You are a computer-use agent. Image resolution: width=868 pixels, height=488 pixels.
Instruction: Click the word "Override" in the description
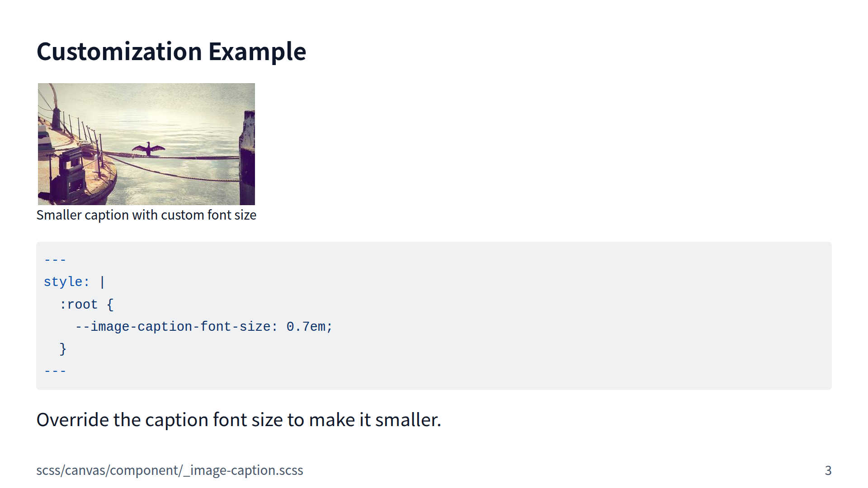pos(72,420)
